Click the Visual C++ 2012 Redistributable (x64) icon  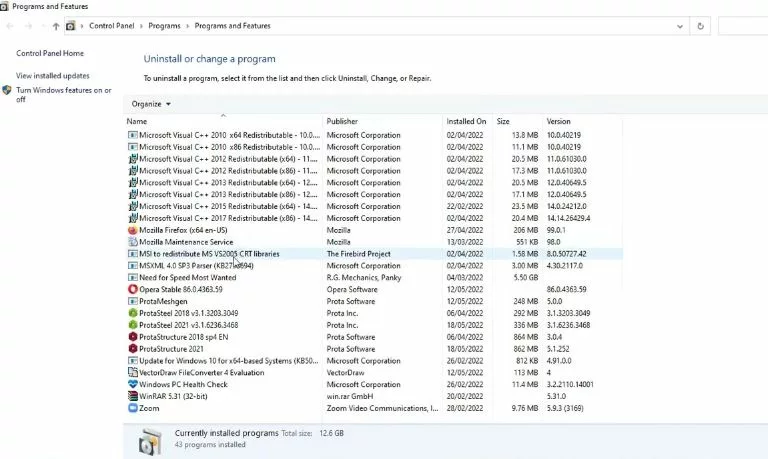point(132,159)
